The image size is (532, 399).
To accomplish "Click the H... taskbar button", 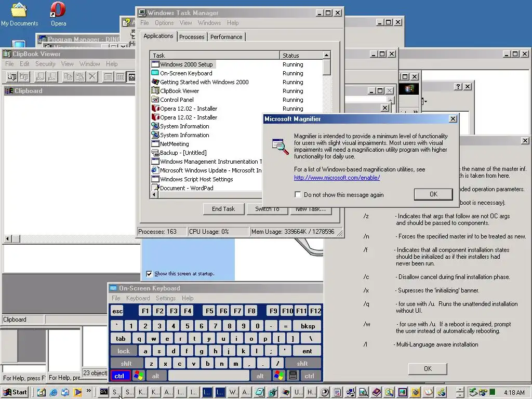I will coord(311,392).
